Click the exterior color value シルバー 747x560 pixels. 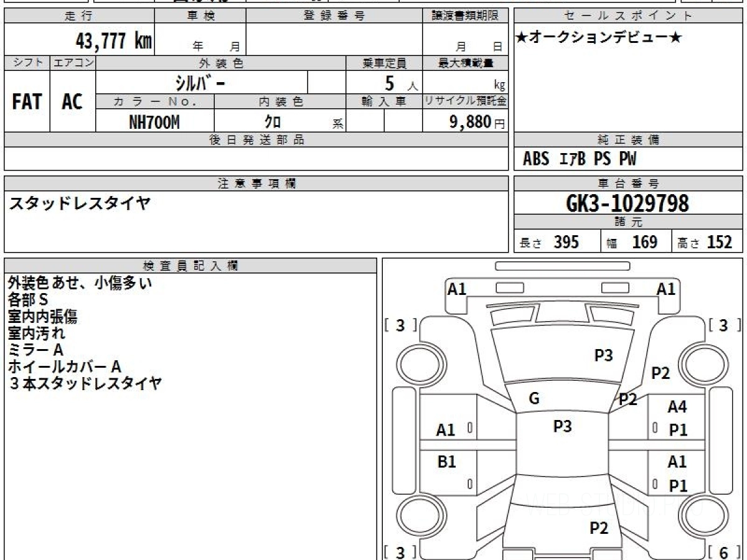tap(199, 83)
